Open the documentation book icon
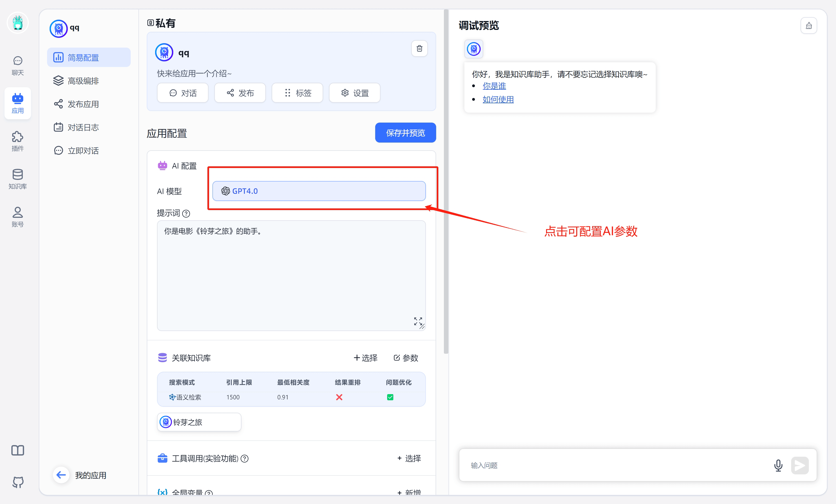 [x=18, y=450]
